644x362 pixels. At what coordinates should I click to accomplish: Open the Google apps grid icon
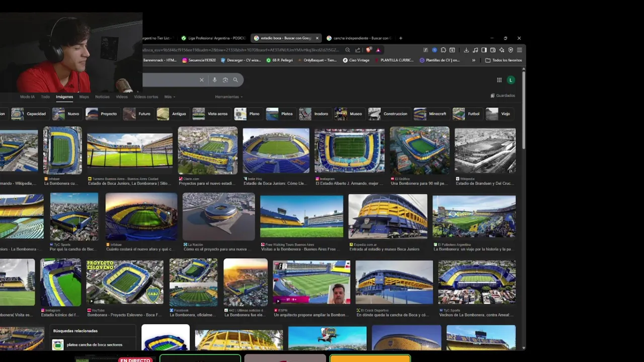[x=499, y=80]
